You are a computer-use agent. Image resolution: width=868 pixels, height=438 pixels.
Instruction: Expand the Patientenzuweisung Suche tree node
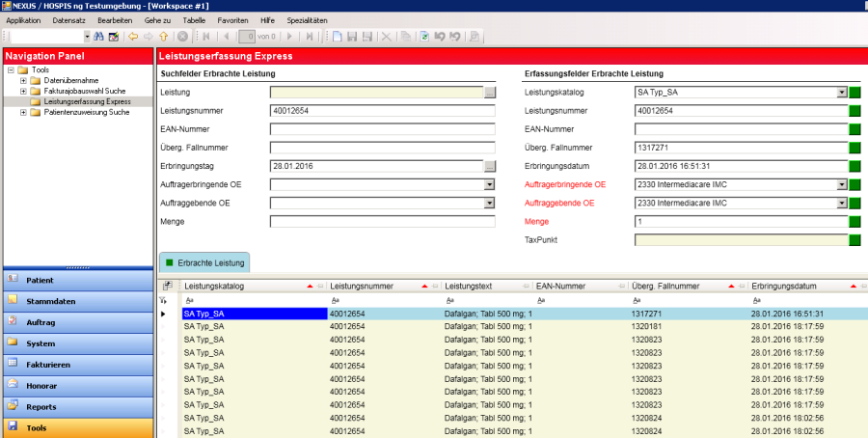[23, 112]
